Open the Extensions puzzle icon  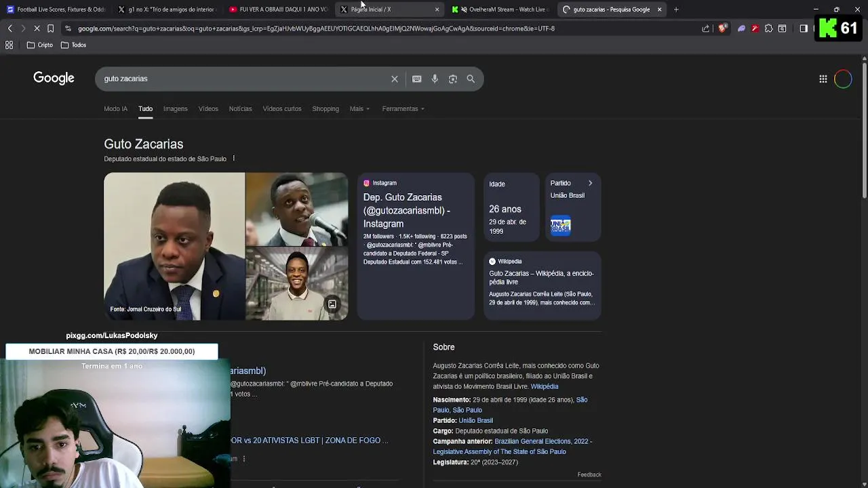pyautogui.click(x=768, y=28)
